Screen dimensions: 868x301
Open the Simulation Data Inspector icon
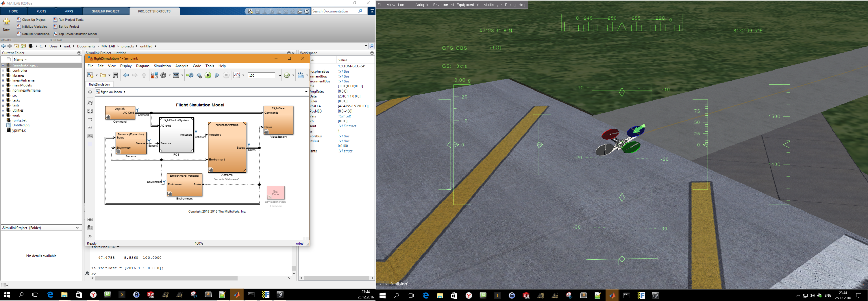237,75
